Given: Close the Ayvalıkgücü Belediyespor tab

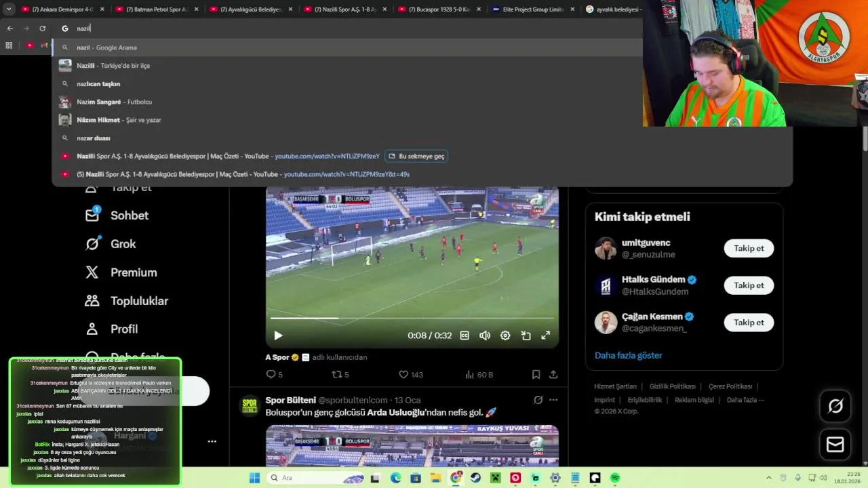Looking at the screenshot, I should pos(290,9).
